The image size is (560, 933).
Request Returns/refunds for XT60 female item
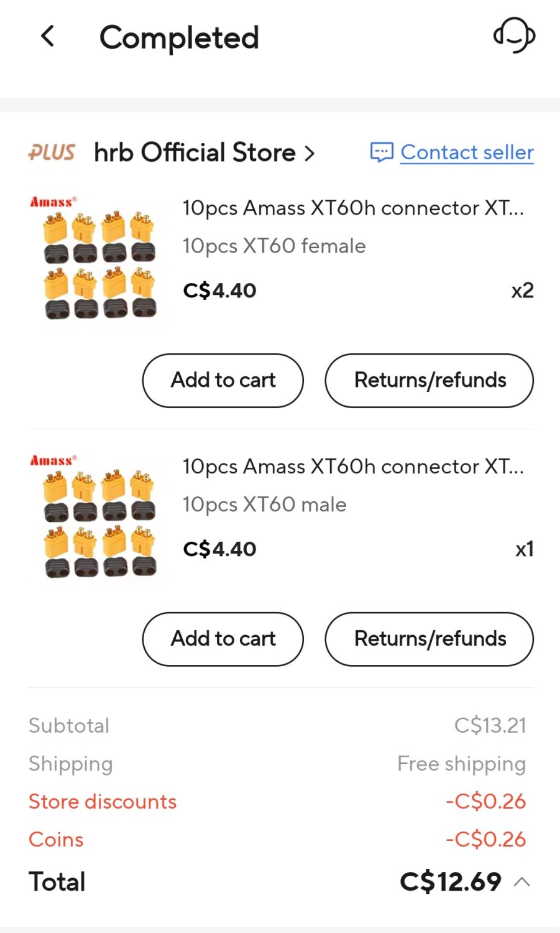click(429, 380)
